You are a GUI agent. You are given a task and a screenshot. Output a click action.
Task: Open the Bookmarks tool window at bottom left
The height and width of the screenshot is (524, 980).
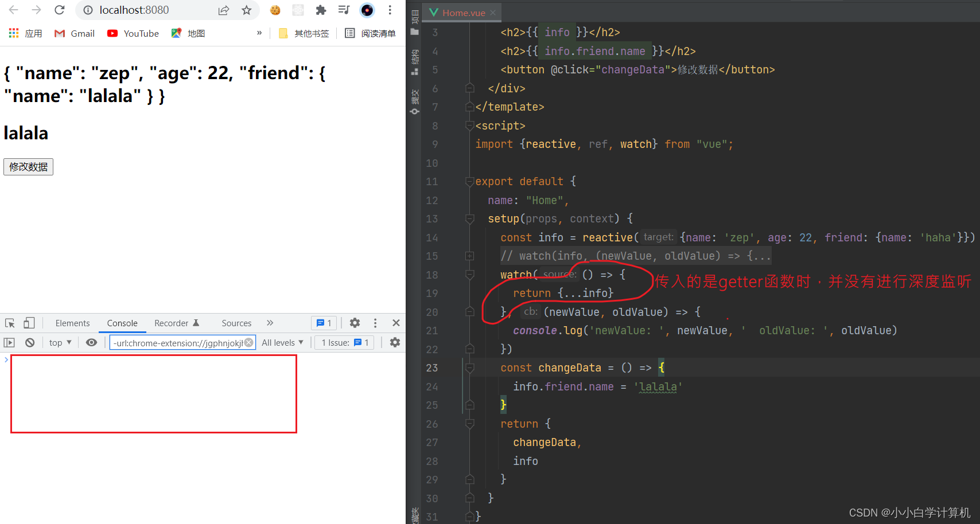click(x=415, y=515)
